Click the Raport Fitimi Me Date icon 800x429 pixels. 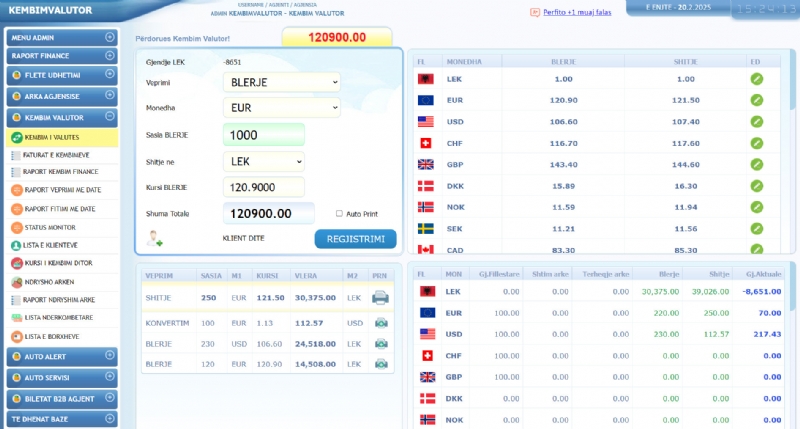click(x=17, y=209)
